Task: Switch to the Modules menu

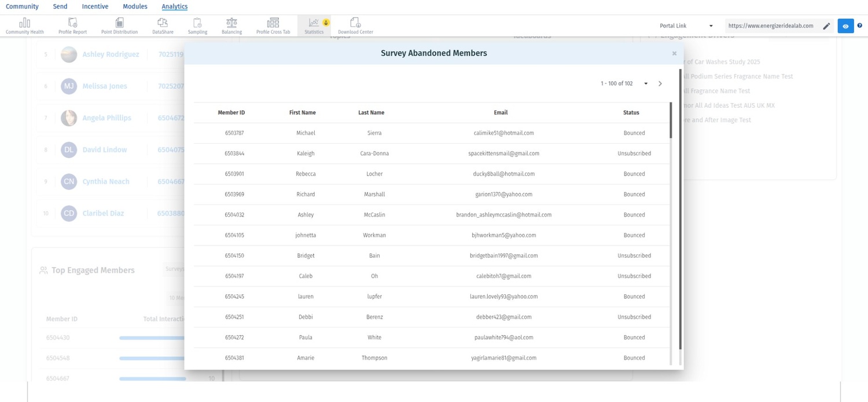Action: pyautogui.click(x=135, y=6)
